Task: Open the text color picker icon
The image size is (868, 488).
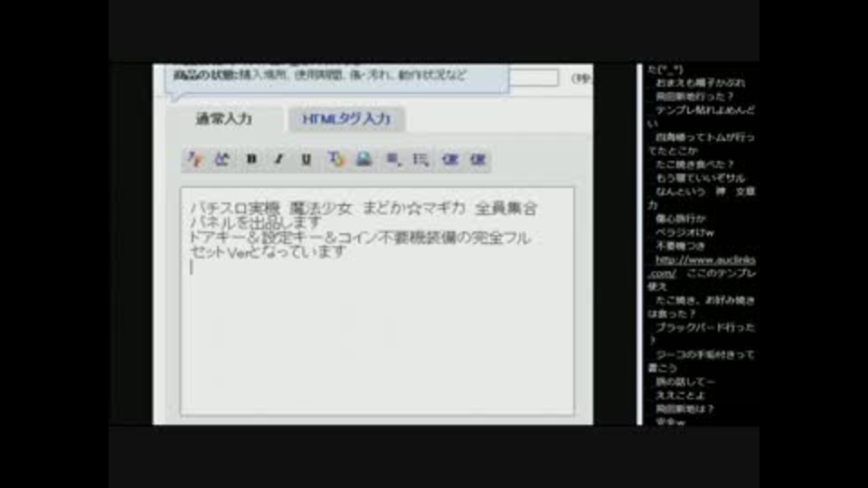Action: [335, 159]
